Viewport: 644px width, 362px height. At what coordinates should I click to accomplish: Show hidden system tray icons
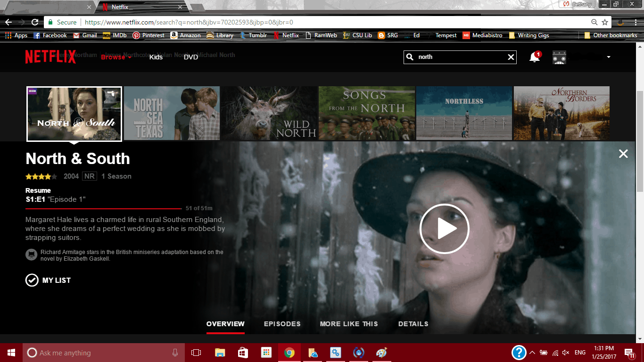532,353
